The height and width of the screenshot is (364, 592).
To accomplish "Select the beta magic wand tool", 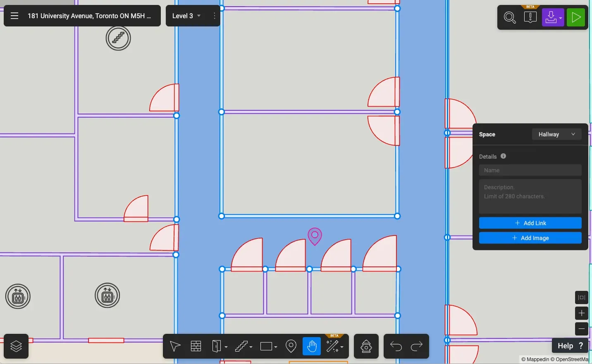I will [x=332, y=346].
